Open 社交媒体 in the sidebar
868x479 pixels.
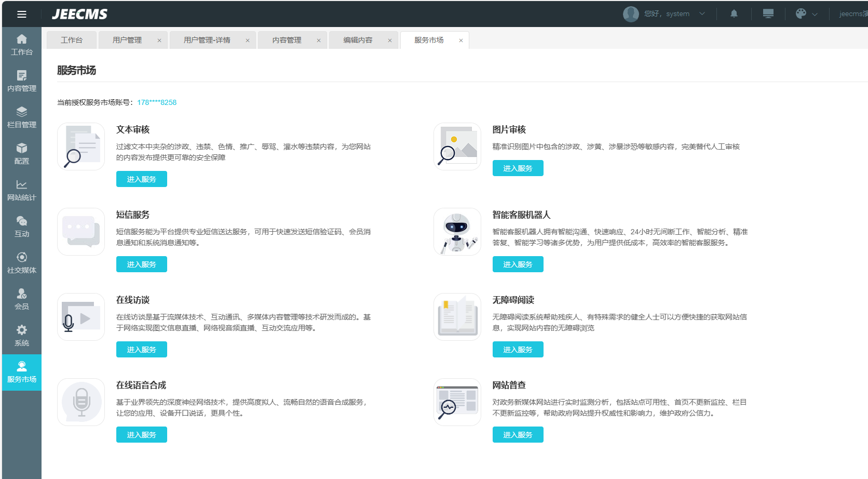click(x=22, y=263)
